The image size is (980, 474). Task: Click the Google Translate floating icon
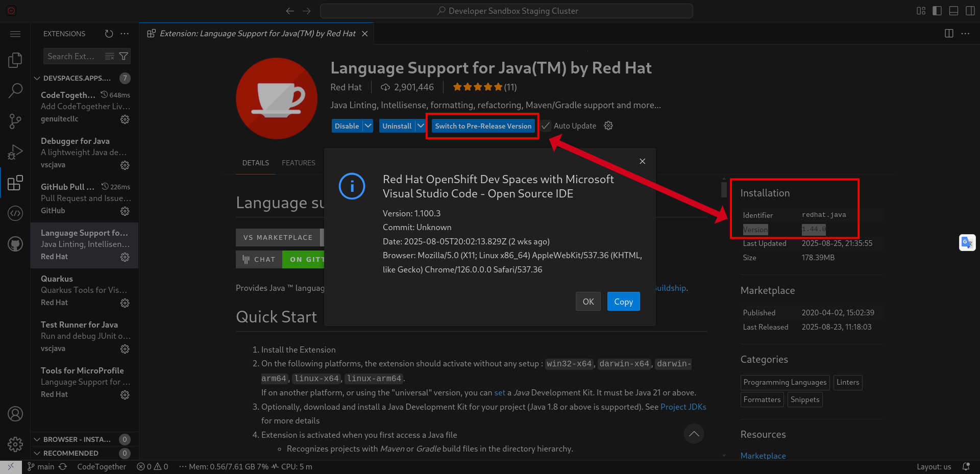pyautogui.click(x=967, y=242)
